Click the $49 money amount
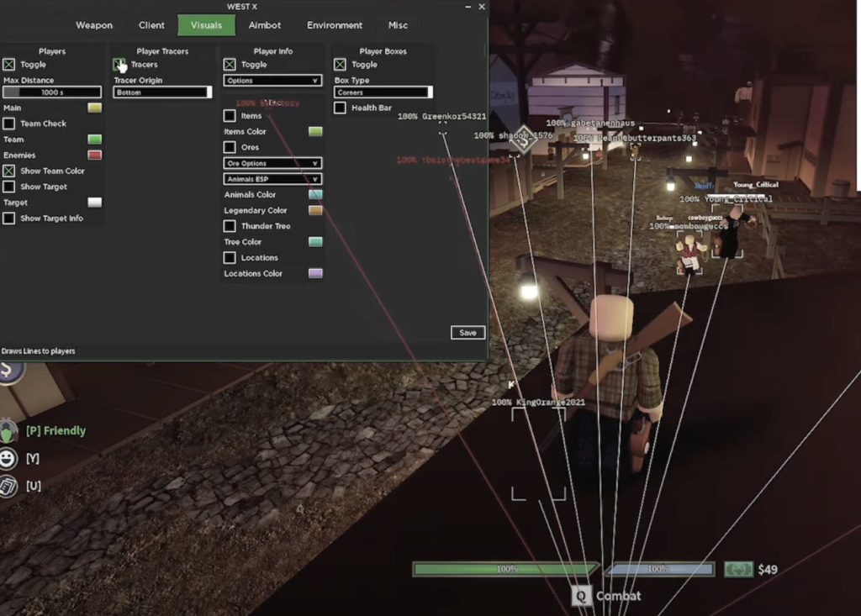861x616 pixels. [x=767, y=569]
